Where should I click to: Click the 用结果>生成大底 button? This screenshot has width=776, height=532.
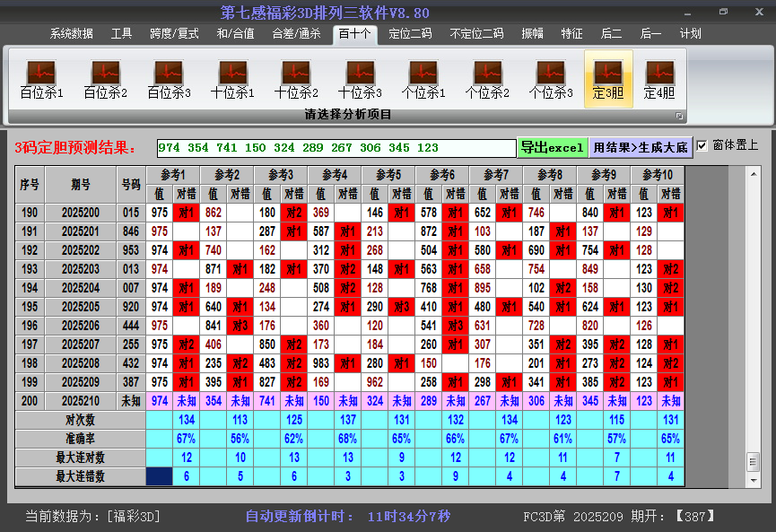pos(641,147)
